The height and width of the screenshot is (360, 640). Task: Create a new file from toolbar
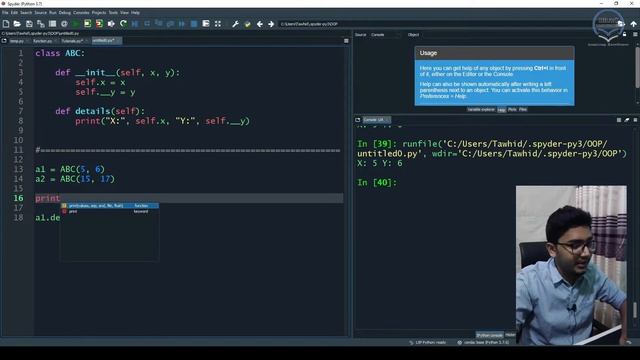(6, 24)
